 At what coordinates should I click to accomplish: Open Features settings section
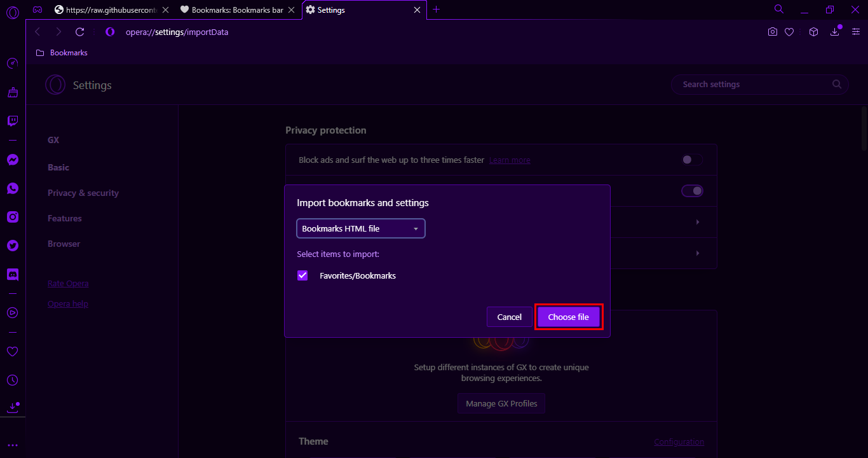65,218
